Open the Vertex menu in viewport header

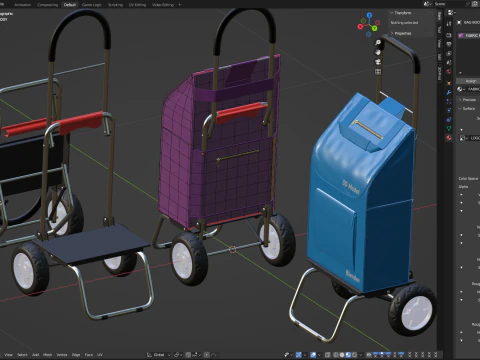pos(62,355)
